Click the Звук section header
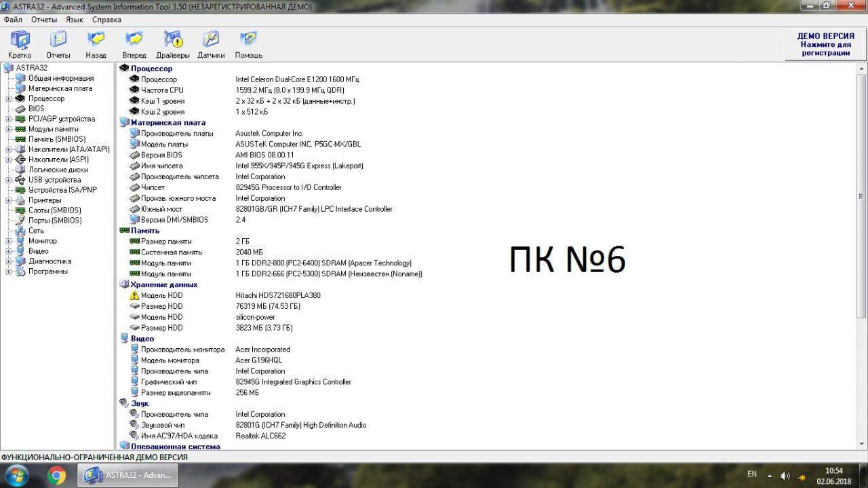868x488 pixels. (x=140, y=403)
